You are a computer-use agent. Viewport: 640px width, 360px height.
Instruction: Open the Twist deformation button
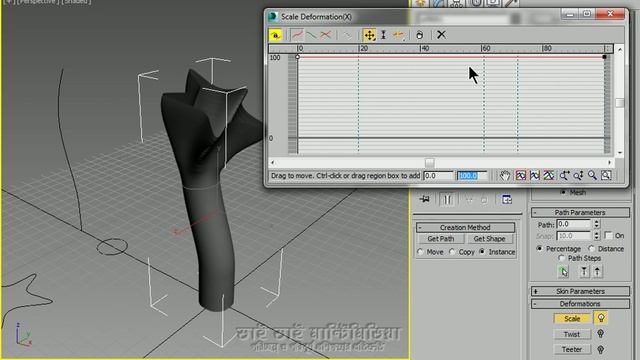click(x=572, y=334)
